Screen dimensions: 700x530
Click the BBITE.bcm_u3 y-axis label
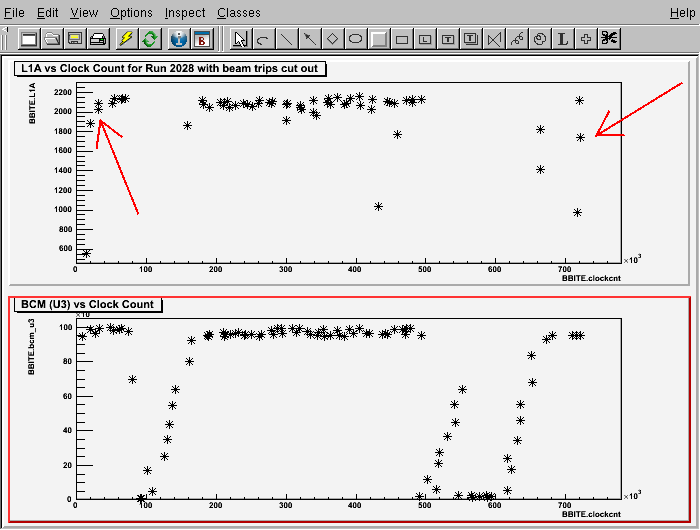pyautogui.click(x=31, y=347)
